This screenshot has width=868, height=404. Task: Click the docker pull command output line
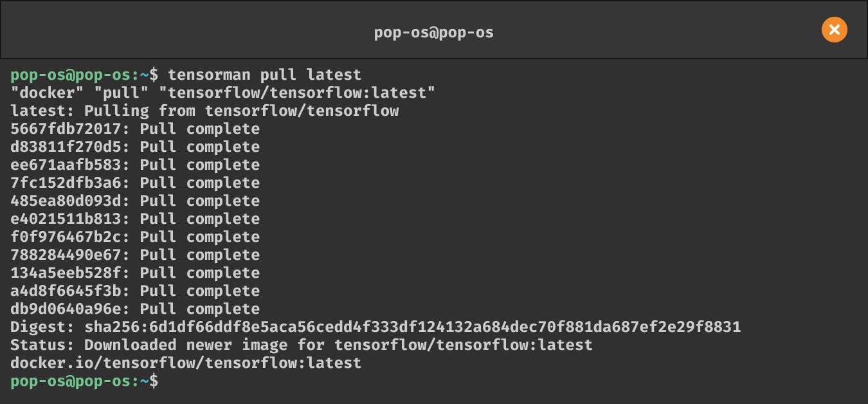(222, 93)
